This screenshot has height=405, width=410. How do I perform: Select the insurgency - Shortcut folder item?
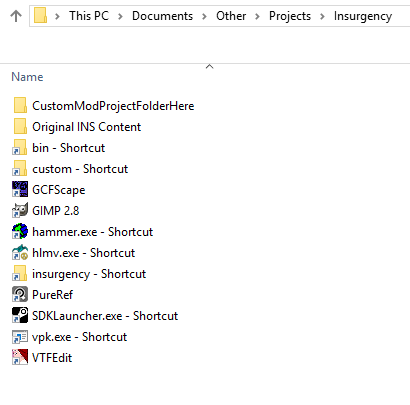pyautogui.click(x=89, y=274)
